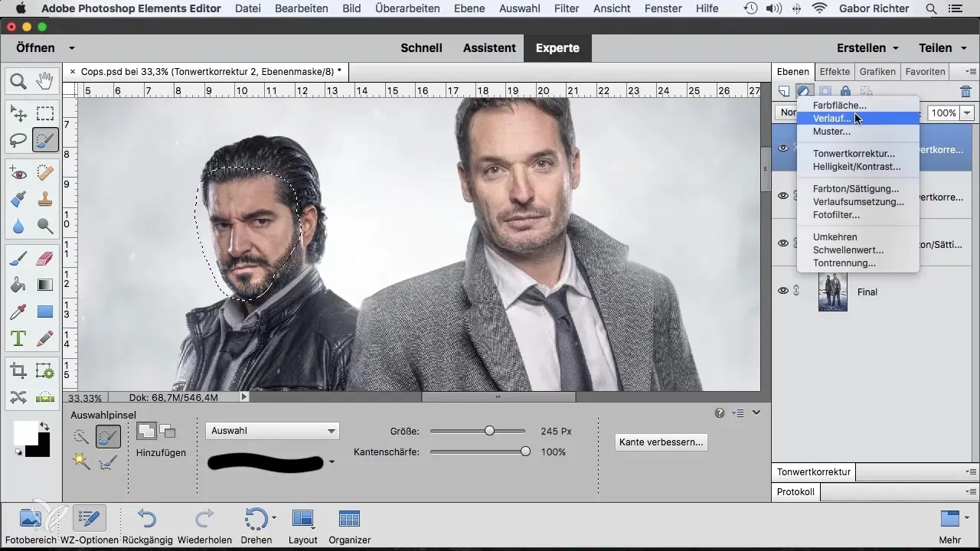Click Kante verbessern... button
Image resolution: width=980 pixels, height=551 pixels.
(661, 442)
